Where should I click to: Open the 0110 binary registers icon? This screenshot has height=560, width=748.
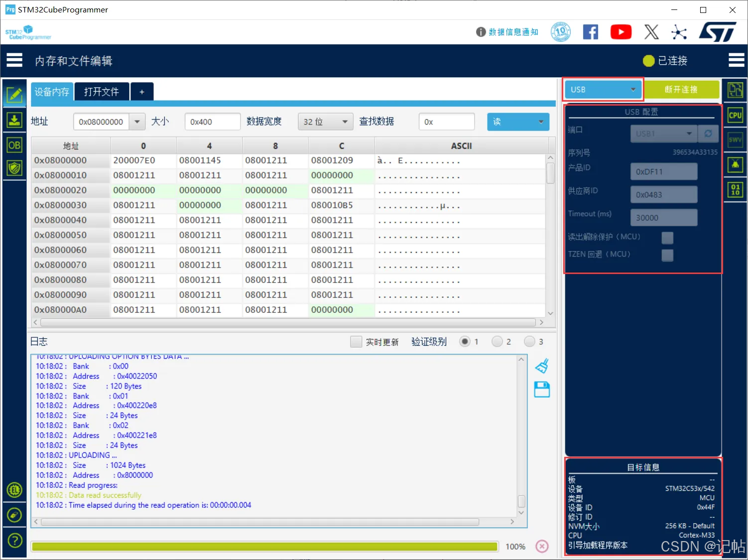[735, 190]
